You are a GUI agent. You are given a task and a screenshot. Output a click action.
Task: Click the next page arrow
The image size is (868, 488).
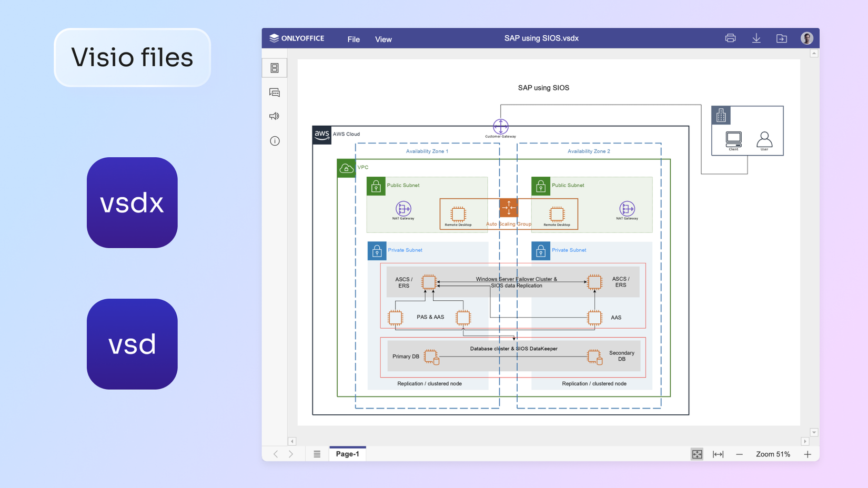point(291,454)
